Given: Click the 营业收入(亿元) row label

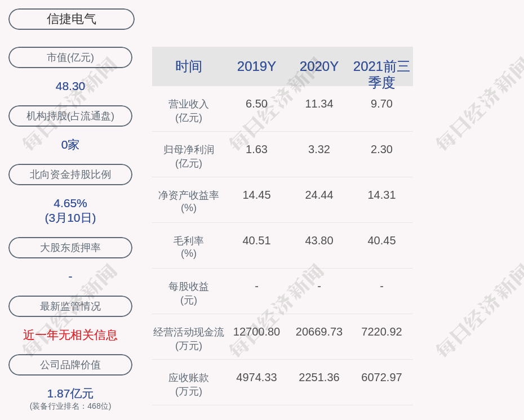Looking at the screenshot, I should click(x=189, y=111).
